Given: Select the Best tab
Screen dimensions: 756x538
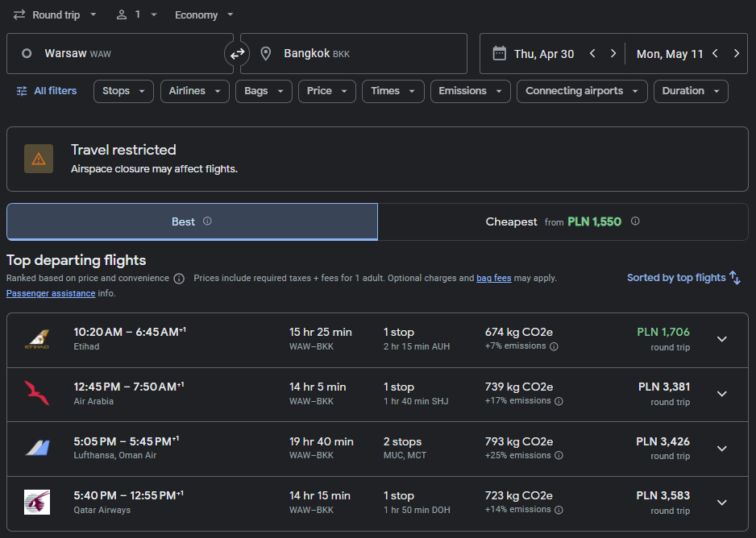Looking at the screenshot, I should tap(192, 221).
